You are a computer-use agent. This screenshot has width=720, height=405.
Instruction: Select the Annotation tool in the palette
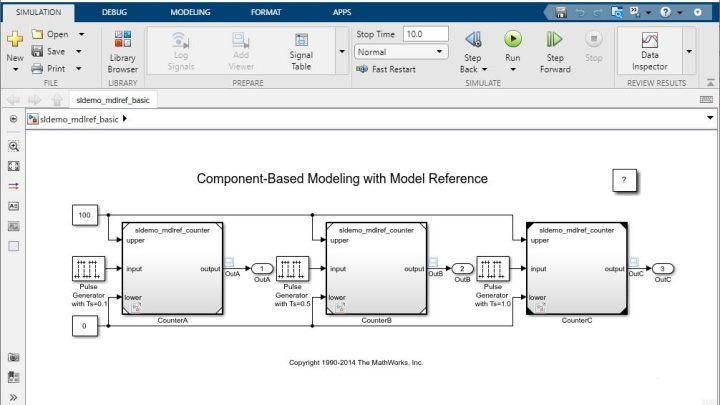coord(13,206)
